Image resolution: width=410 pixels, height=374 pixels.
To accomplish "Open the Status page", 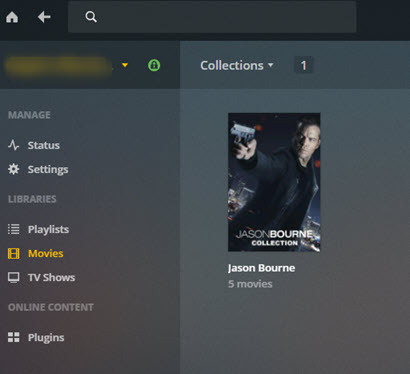I will pyautogui.click(x=44, y=145).
